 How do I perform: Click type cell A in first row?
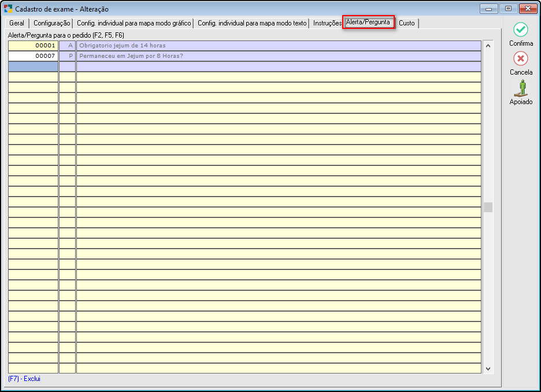tap(67, 46)
